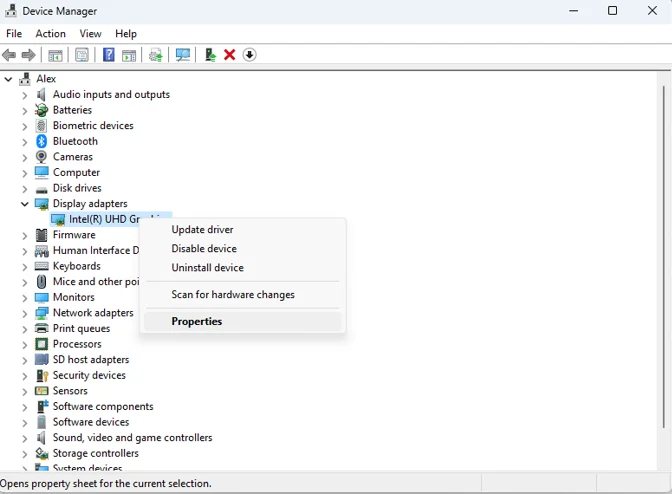The image size is (672, 494).
Task: Expand the Audio inputs and outputs node
Action: pyautogui.click(x=25, y=95)
